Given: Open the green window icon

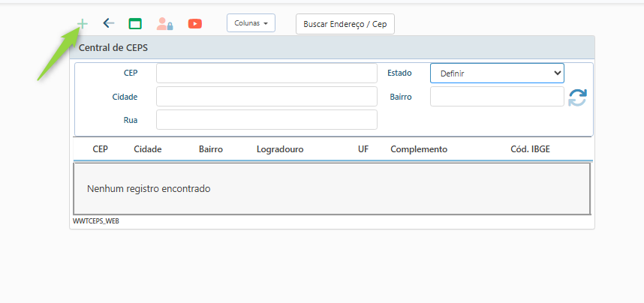Looking at the screenshot, I should coord(135,23).
